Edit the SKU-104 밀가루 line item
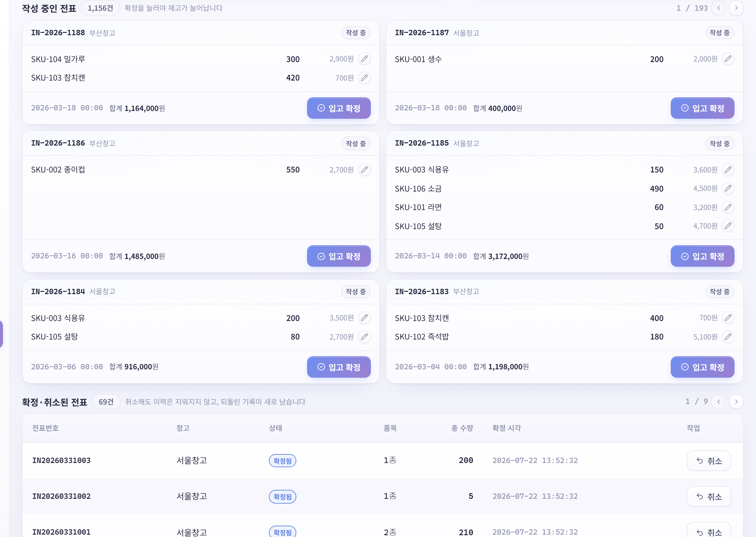The width and height of the screenshot is (756, 537). pyautogui.click(x=365, y=59)
